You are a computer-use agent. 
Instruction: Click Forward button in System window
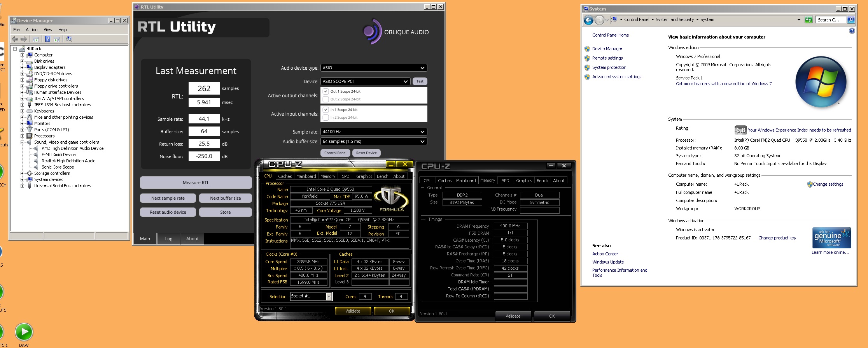point(600,20)
